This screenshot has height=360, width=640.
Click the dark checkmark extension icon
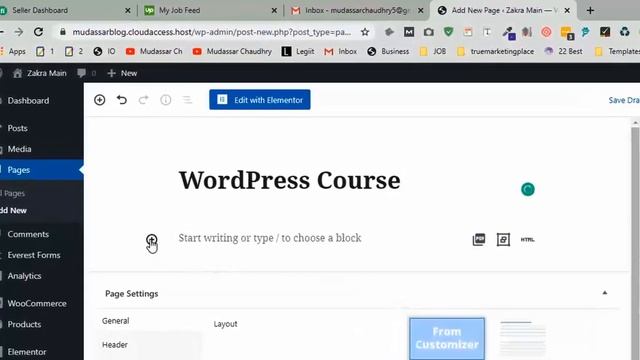(605, 32)
